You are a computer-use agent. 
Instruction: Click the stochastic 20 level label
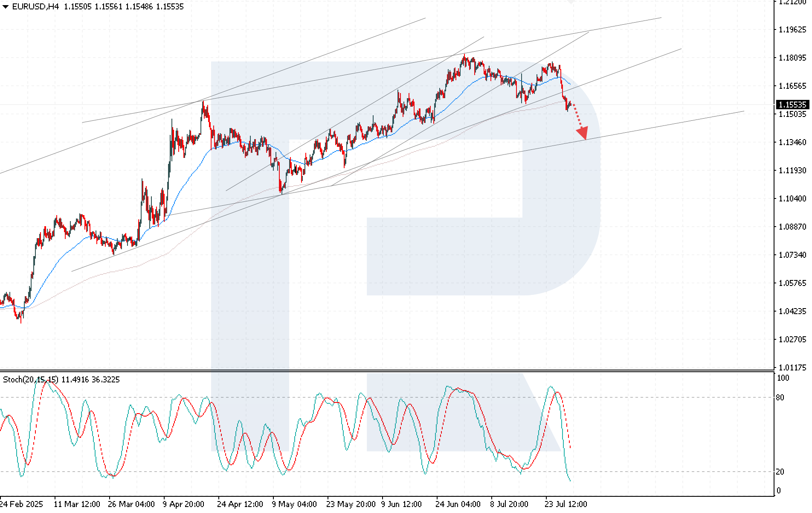pos(780,472)
